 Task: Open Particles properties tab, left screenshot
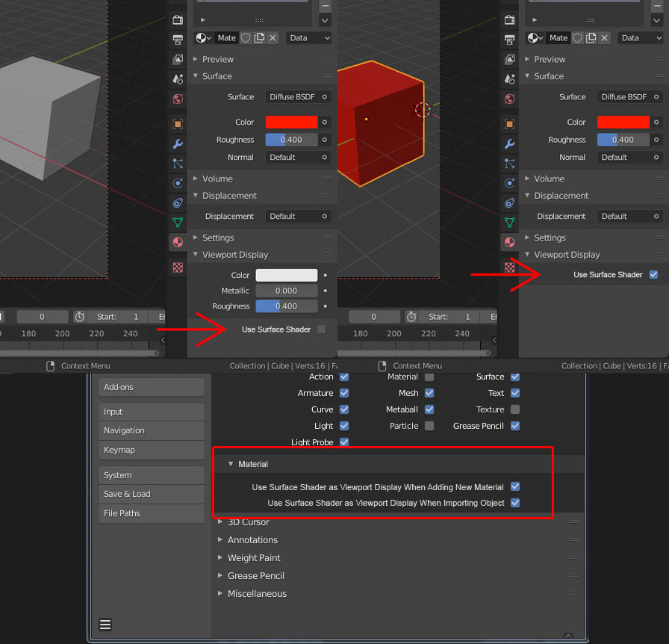(x=178, y=164)
